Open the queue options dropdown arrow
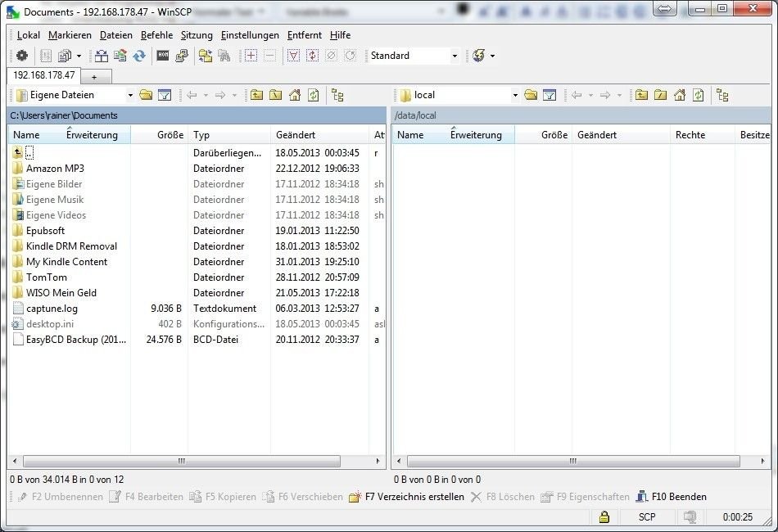The image size is (778, 532). (x=79, y=56)
